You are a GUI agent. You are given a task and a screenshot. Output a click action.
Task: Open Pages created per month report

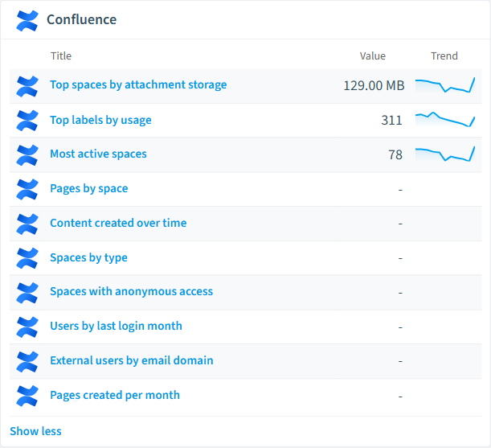115,395
